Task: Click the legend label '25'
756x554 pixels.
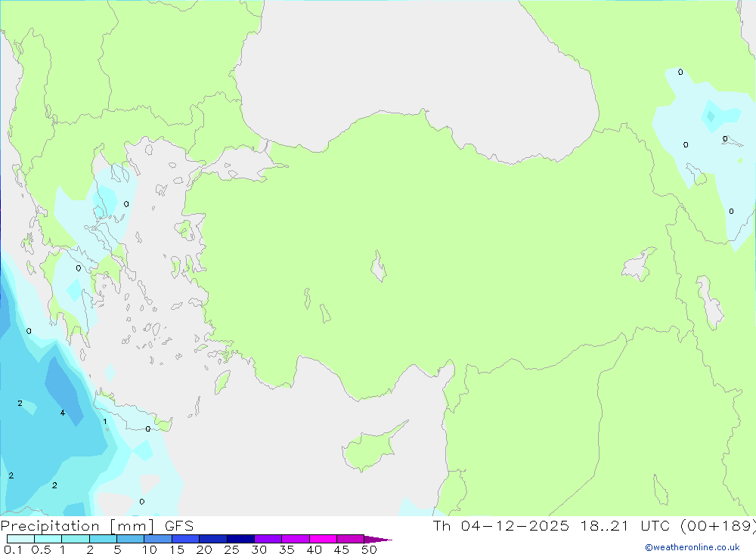Action: [x=231, y=549]
